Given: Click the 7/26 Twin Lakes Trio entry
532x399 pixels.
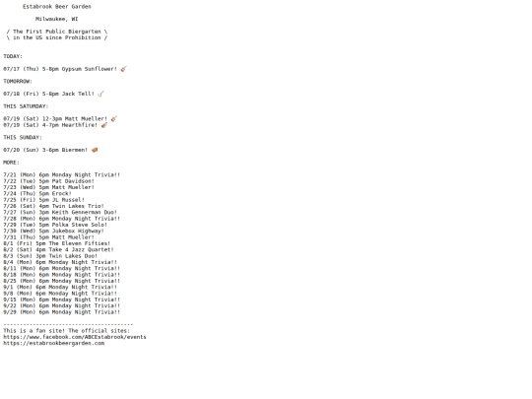Looking at the screenshot, I should tap(53, 206).
